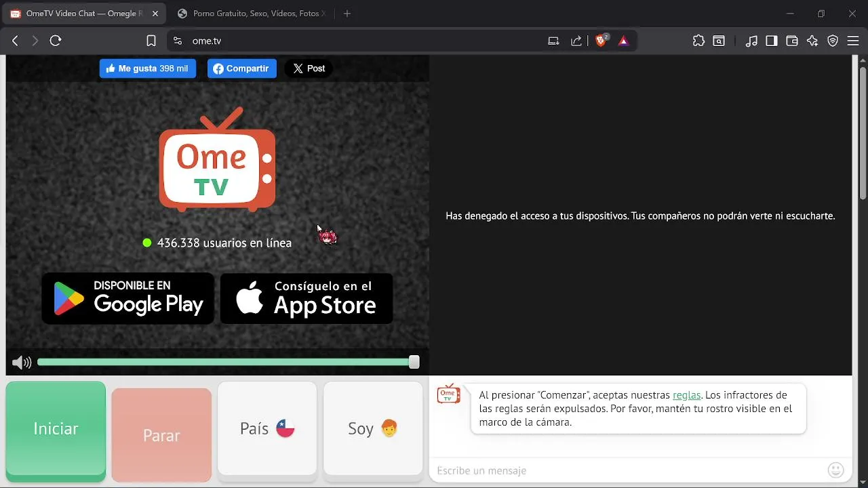This screenshot has width=868, height=488.
Task: Open the Brave Wallet icon
Action: (792, 41)
